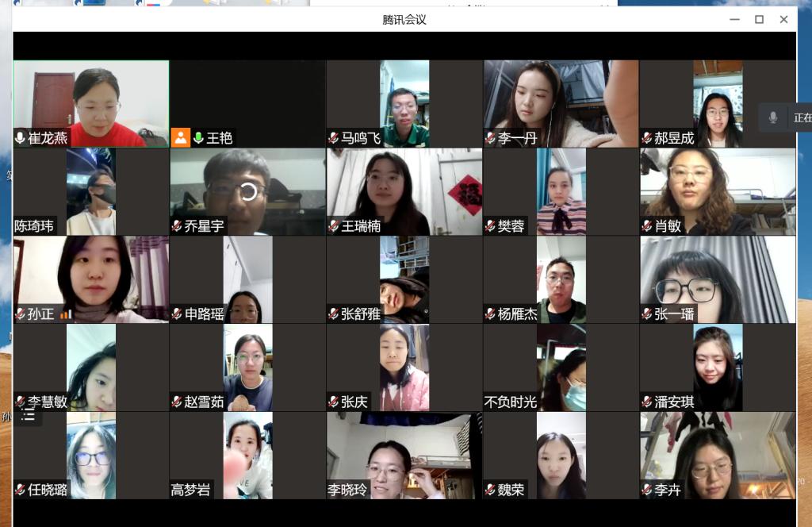Click the white microphone icon beside 崔龙燕
The image size is (812, 527).
tap(20, 139)
